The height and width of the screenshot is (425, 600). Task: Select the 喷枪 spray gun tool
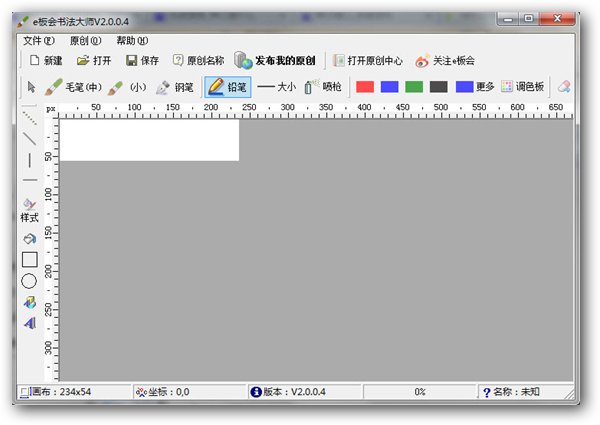point(323,87)
